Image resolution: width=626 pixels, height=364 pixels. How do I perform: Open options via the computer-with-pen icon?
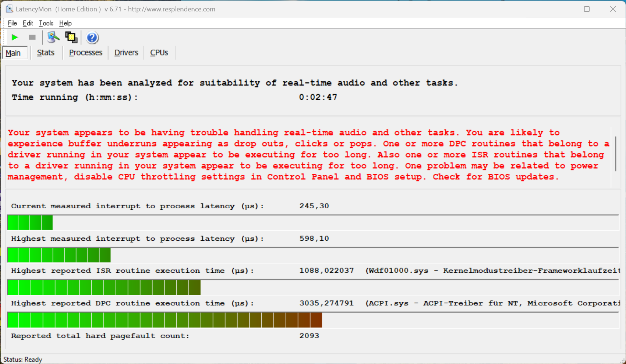(53, 37)
